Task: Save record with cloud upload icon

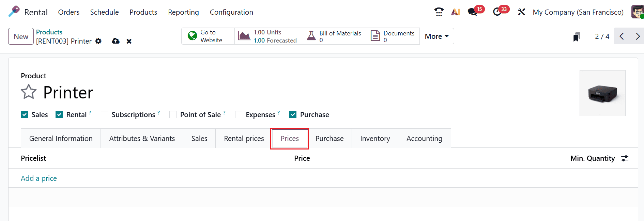Action: coord(116,41)
